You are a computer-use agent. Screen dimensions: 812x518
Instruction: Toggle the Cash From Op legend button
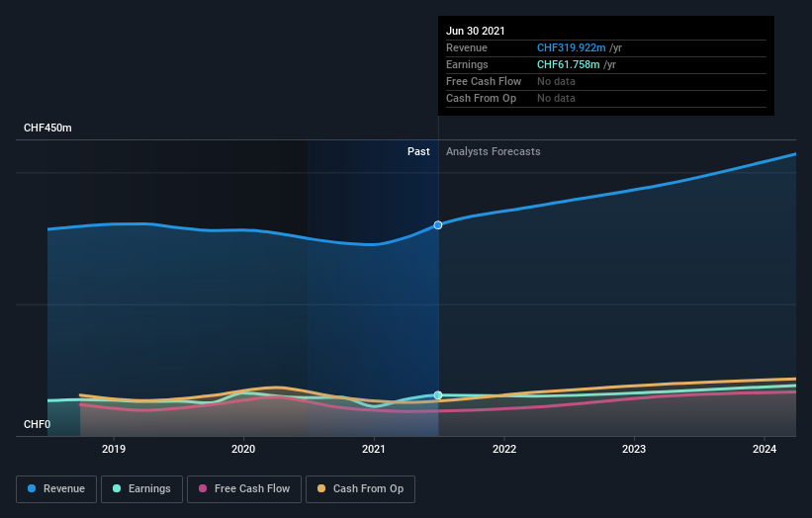pos(360,489)
